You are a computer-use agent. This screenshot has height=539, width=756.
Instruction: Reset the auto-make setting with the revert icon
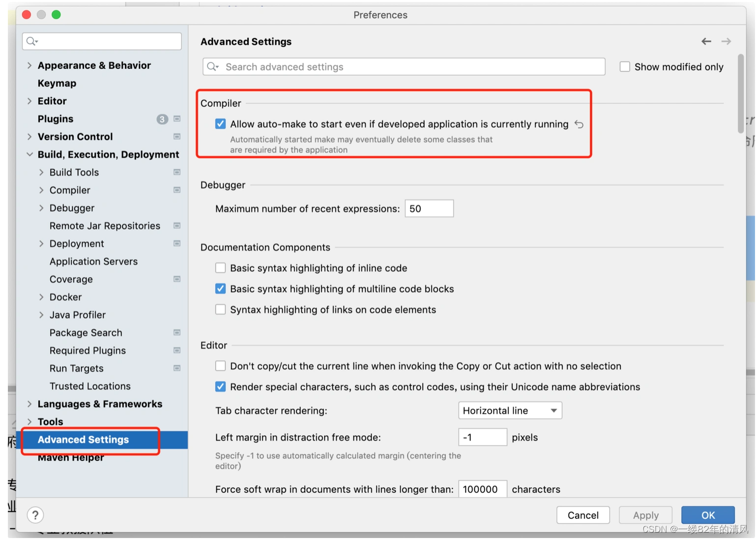579,124
